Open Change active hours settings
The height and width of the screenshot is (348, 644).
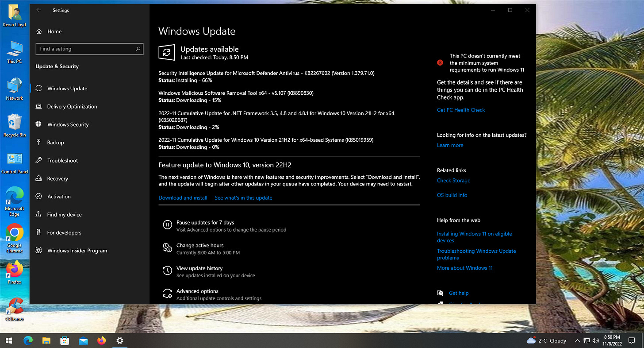click(199, 245)
